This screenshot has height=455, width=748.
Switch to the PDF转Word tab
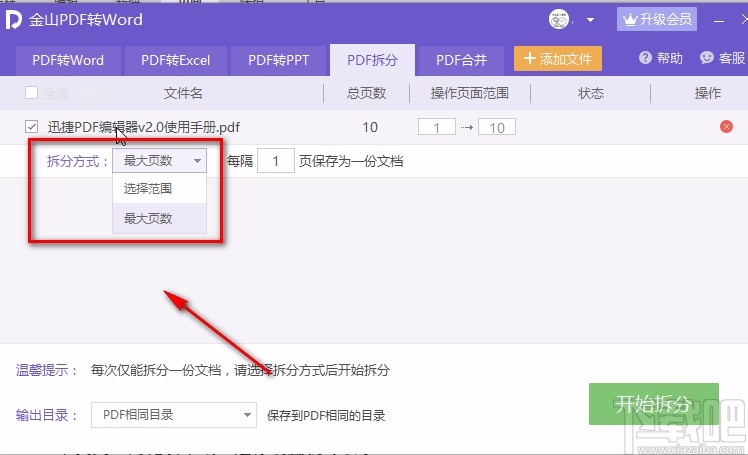[x=68, y=61]
